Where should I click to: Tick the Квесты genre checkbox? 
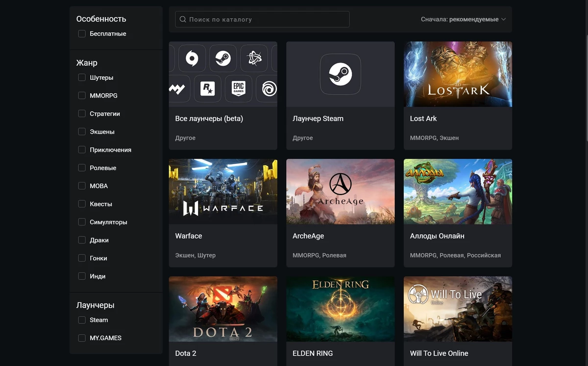[x=82, y=204]
